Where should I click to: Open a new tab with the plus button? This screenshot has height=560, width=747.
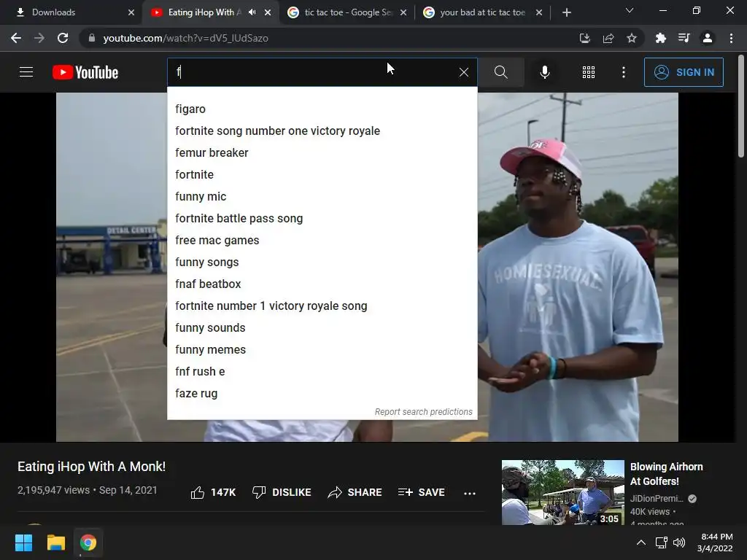coord(566,12)
